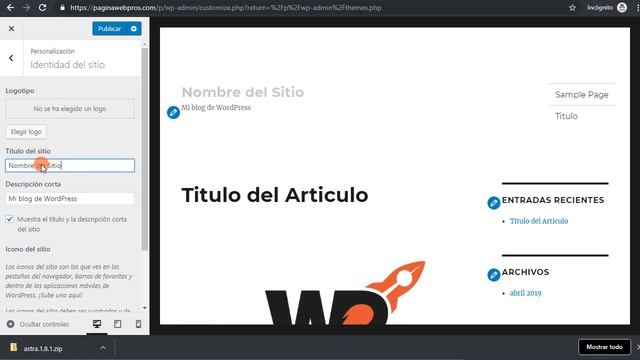Image resolution: width=640 pixels, height=360 pixels.
Task: Click Titulo del Articulo recent entry link
Action: point(539,221)
